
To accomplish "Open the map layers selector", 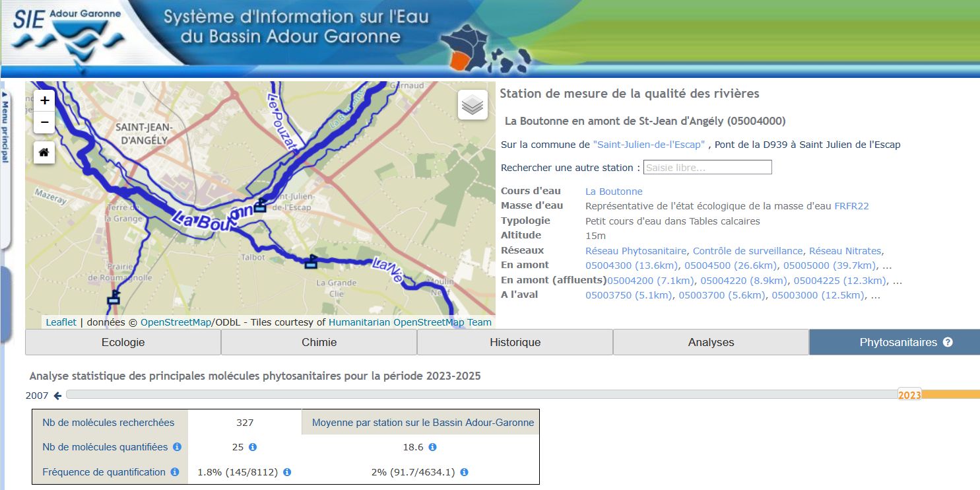I will pyautogui.click(x=473, y=105).
